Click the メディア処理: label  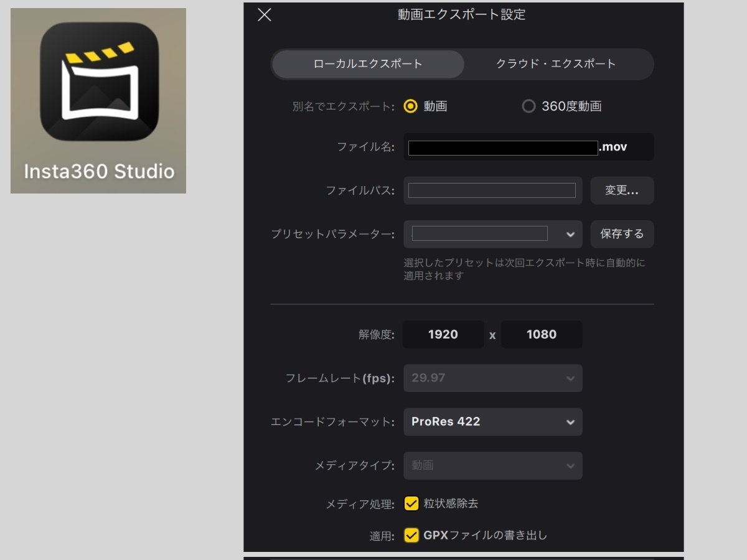click(x=360, y=505)
